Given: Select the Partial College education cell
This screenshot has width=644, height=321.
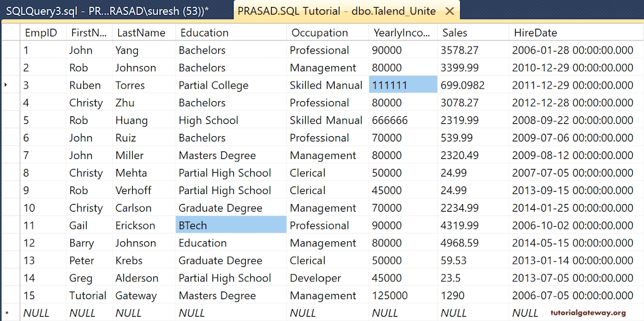Looking at the screenshot, I should (214, 85).
